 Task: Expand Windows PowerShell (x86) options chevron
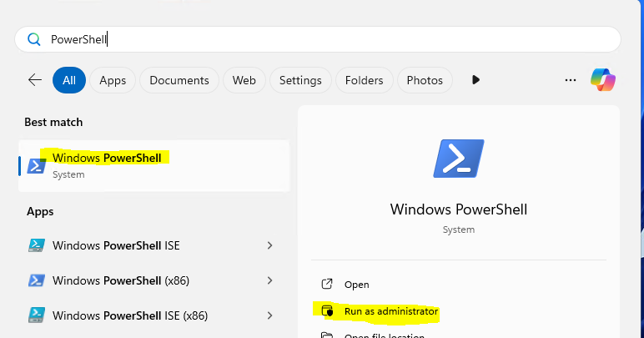point(269,280)
